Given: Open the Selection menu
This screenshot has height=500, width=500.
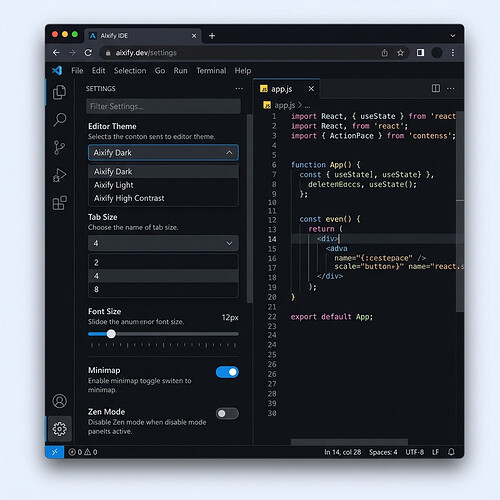Looking at the screenshot, I should coord(130,71).
